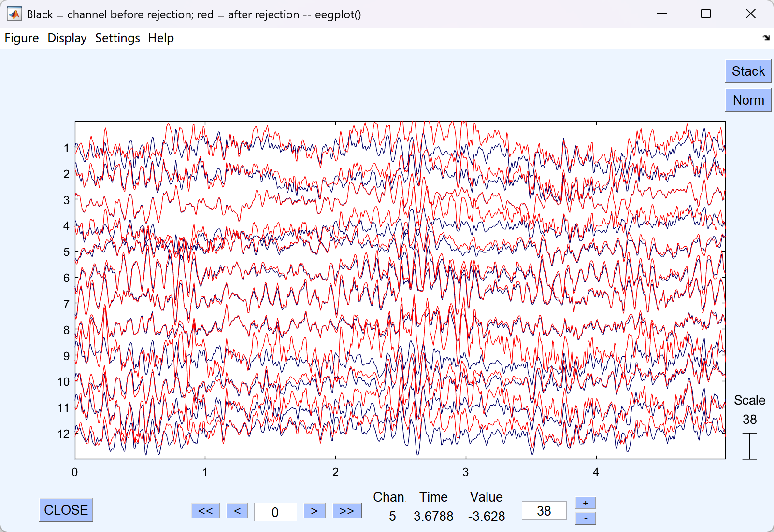Jump back with the << button

click(x=205, y=511)
